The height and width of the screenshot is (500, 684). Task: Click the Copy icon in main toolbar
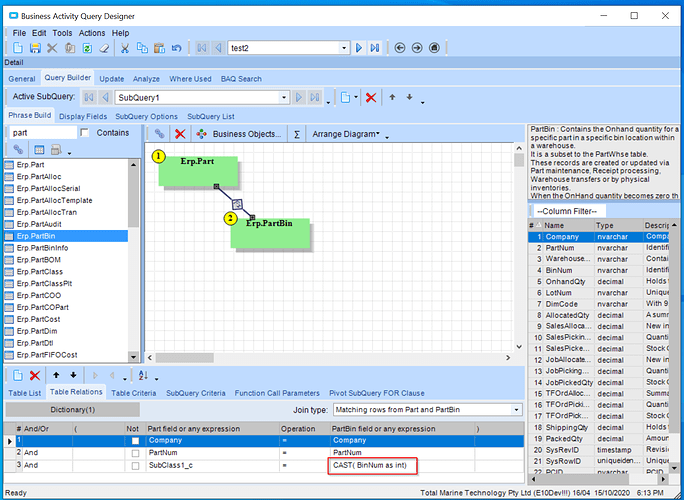click(x=142, y=48)
